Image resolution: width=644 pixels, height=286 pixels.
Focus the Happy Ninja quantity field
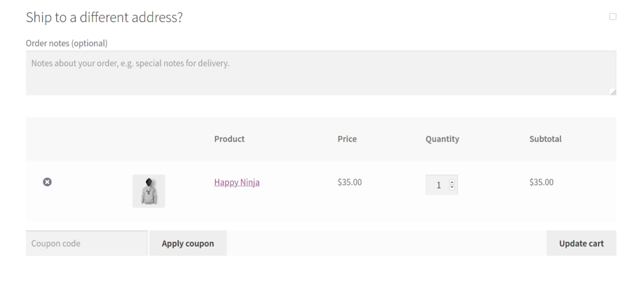click(438, 185)
